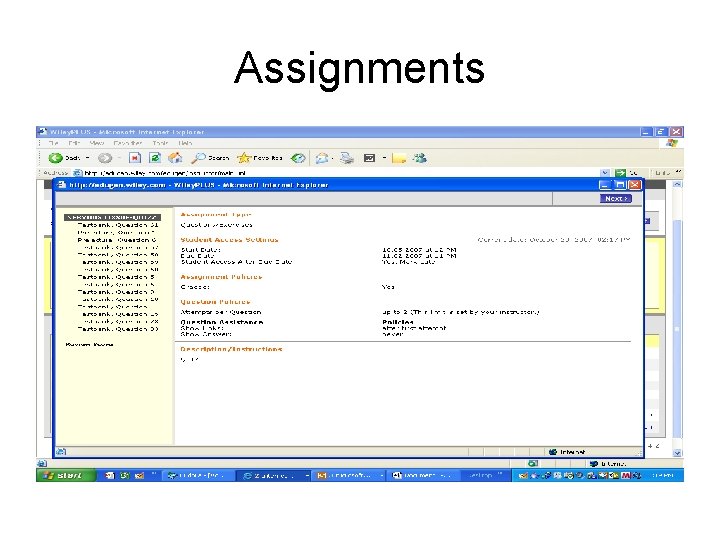720x540 pixels.
Task: Expand the Links toolbar chevron
Action: tap(678, 172)
